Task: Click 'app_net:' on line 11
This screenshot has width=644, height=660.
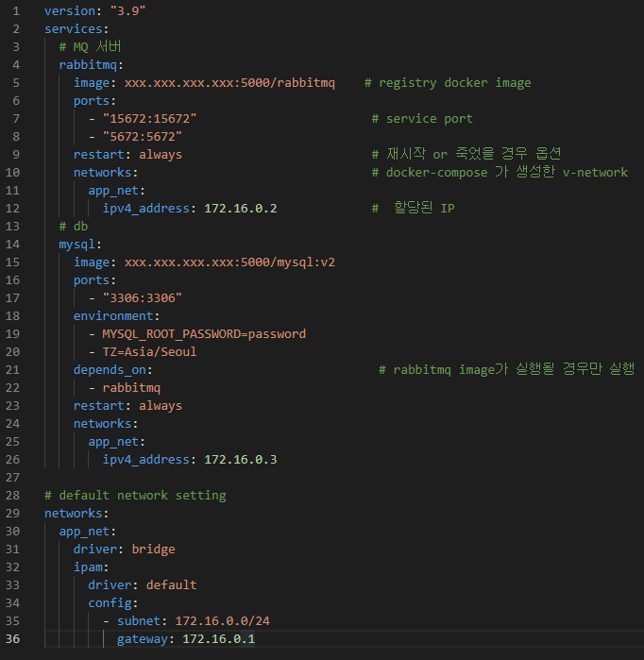Action: tap(116, 191)
